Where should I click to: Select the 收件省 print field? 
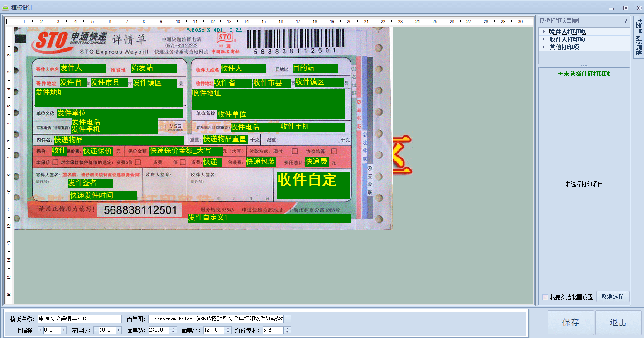pos(233,83)
